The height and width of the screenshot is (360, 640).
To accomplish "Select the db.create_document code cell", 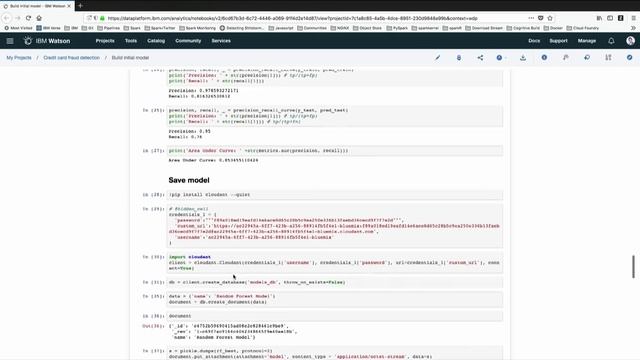I will point(335,299).
